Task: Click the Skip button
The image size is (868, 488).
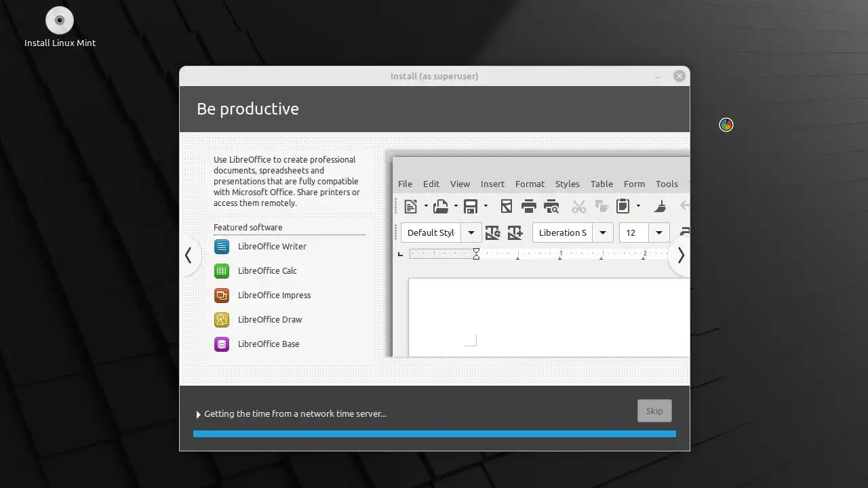Action: click(x=654, y=411)
